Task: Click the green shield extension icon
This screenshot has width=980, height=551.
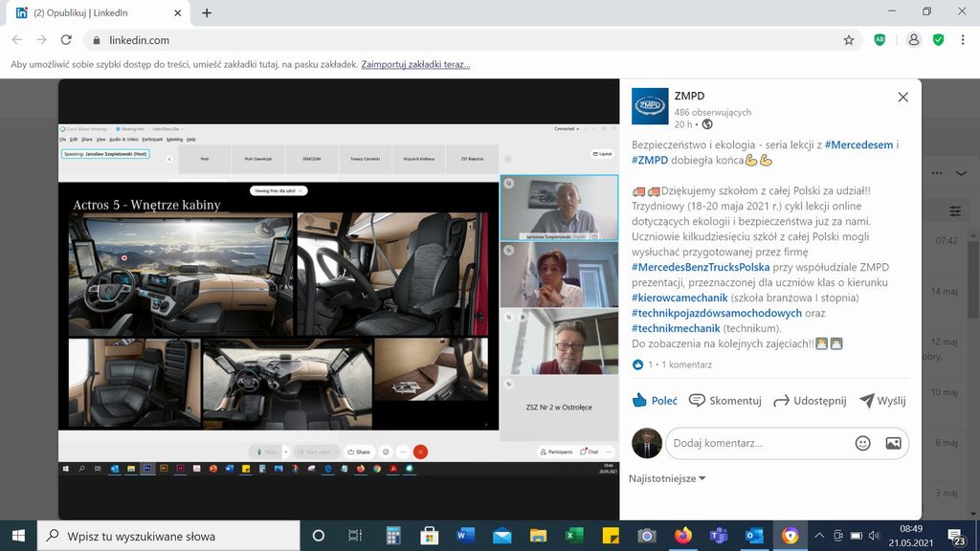Action: [938, 40]
